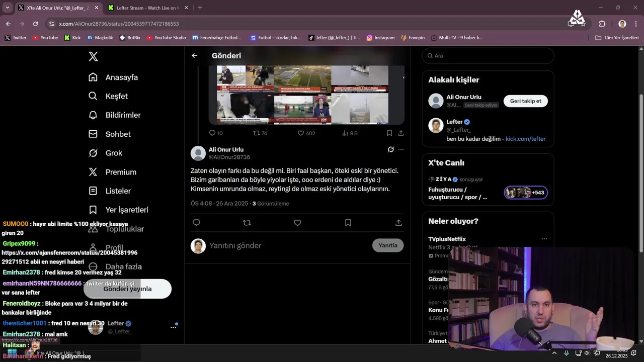Open Sohbet messages
Screen dimensions: 644x362
coord(110,134)
